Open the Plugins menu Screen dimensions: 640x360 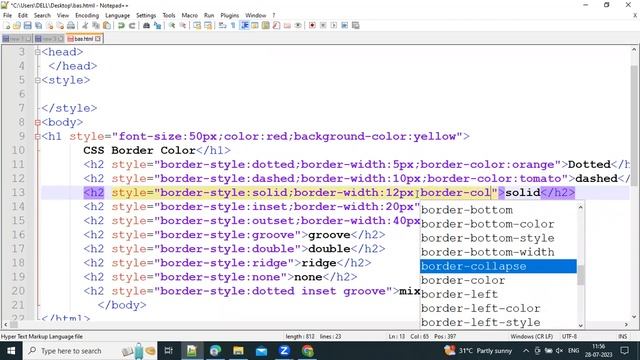pos(229,15)
